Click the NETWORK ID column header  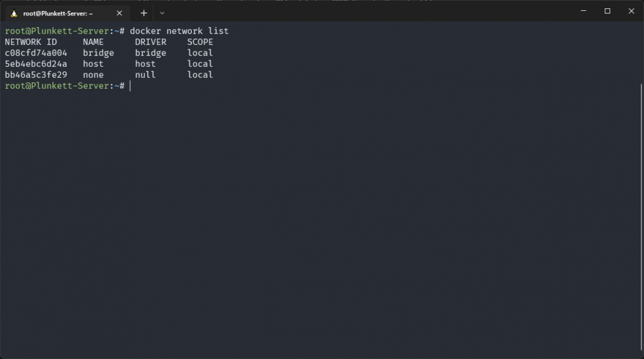pos(31,42)
